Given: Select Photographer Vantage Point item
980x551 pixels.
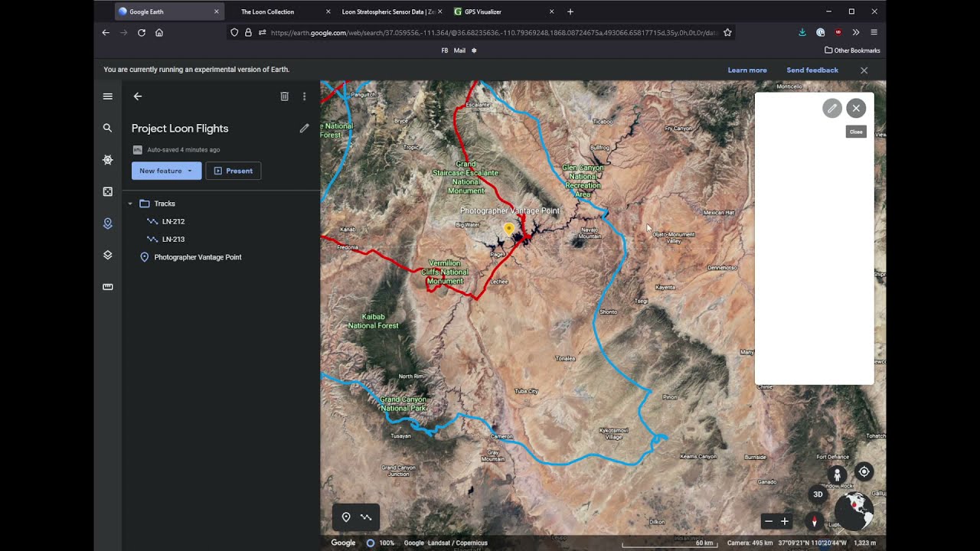Looking at the screenshot, I should [220, 257].
